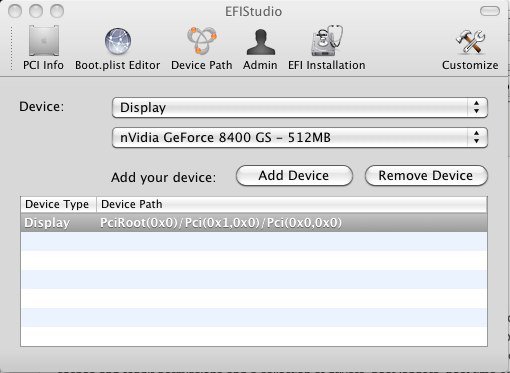510x373 pixels.
Task: Click the Display dropdown stepper arrows
Action: 476,108
